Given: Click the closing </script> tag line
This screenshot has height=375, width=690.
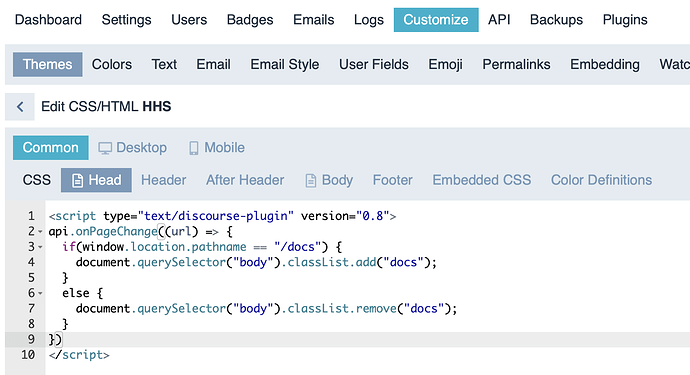Looking at the screenshot, I should [x=79, y=355].
